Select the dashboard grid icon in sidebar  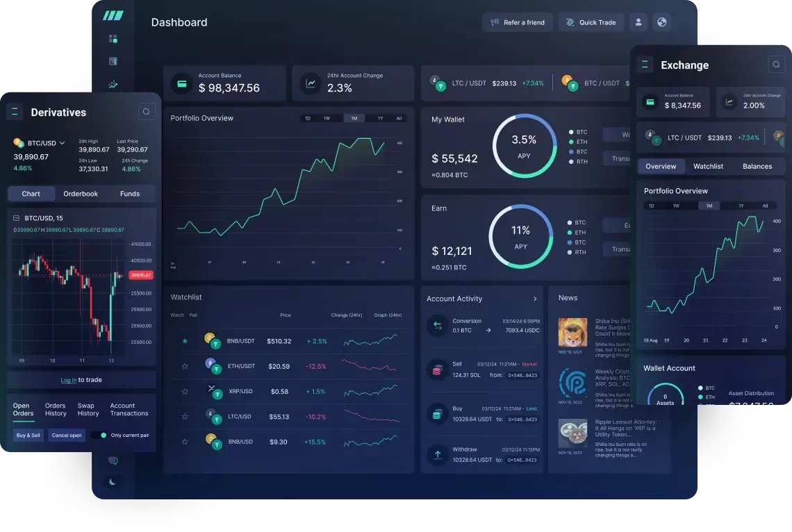point(113,39)
